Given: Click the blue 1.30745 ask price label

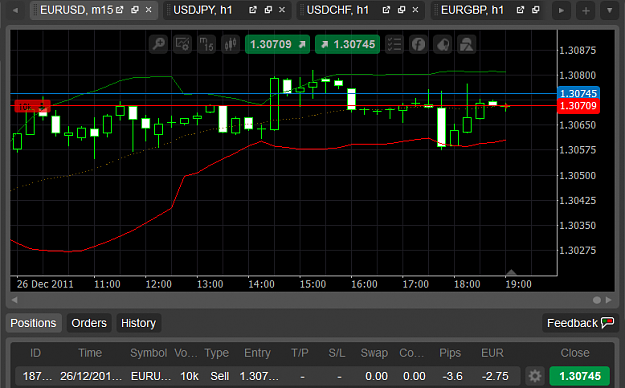Looking at the screenshot, I should (578, 93).
